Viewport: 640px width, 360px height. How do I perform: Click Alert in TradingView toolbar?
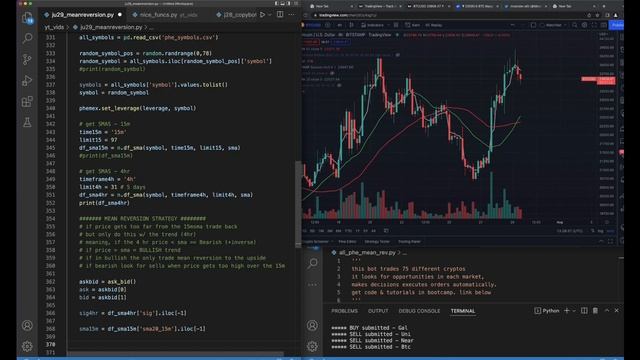(413, 25)
